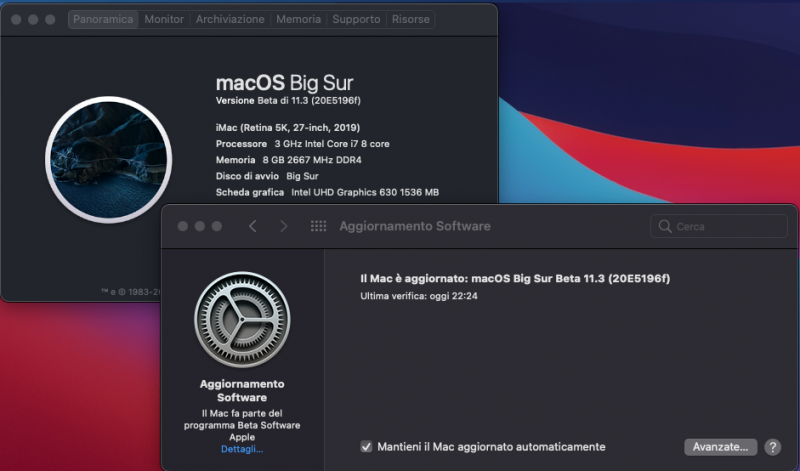Switch to the Monitor tab
This screenshot has width=800, height=471.
[164, 19]
